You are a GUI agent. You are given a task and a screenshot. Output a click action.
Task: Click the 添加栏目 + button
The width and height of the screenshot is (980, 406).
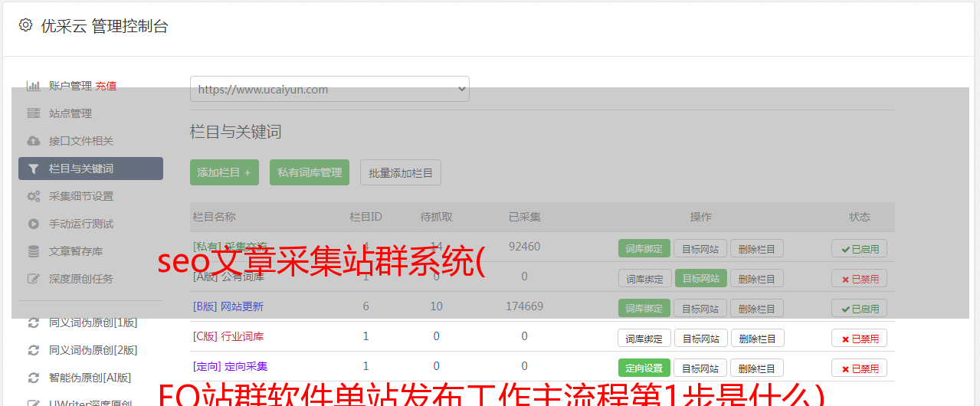[224, 172]
